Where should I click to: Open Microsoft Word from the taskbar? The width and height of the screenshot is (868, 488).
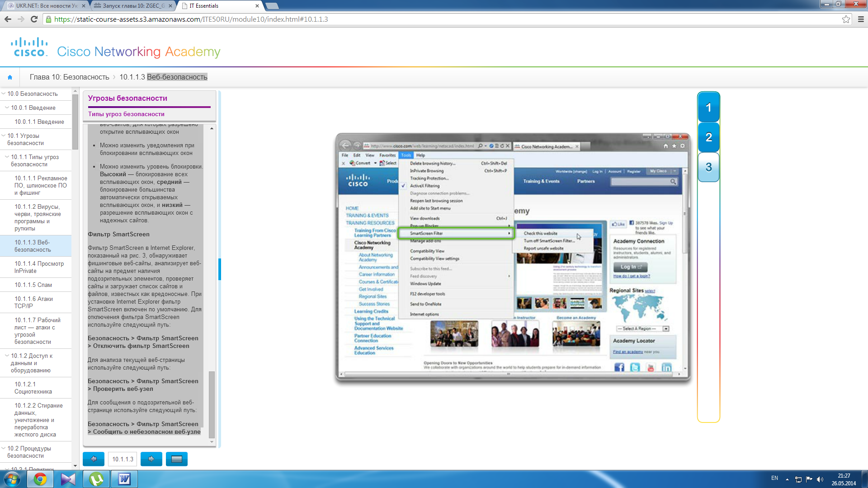124,479
